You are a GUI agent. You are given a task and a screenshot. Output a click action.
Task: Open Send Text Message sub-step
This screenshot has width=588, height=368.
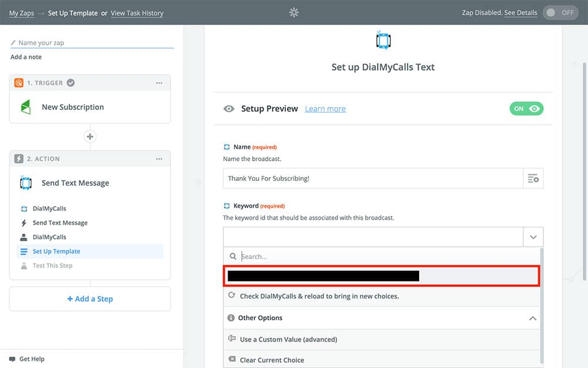[60, 223]
